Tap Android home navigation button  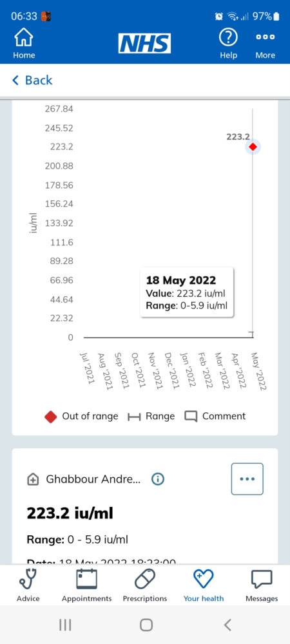146,625
